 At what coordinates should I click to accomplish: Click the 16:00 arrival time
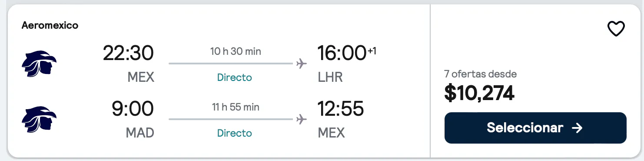click(342, 53)
